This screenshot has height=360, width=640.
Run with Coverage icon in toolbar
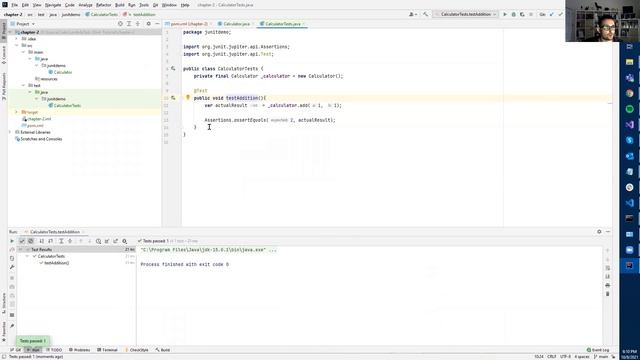[522, 14]
